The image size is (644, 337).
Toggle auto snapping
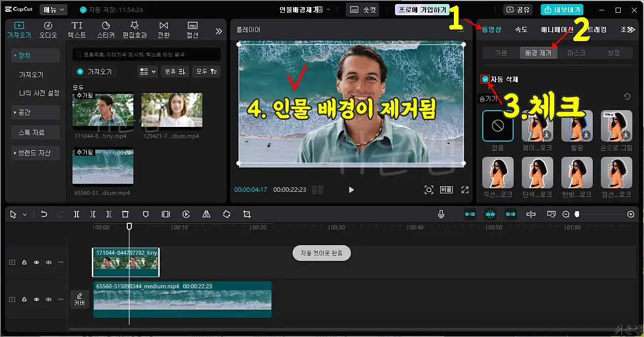490,215
